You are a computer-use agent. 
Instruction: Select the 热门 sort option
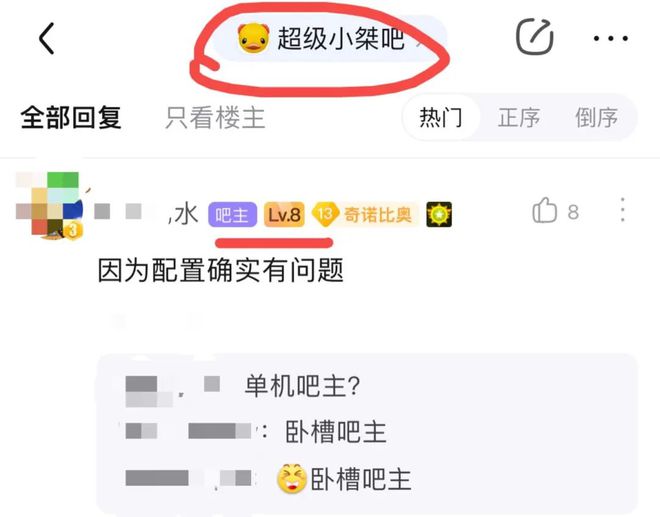[x=441, y=117]
